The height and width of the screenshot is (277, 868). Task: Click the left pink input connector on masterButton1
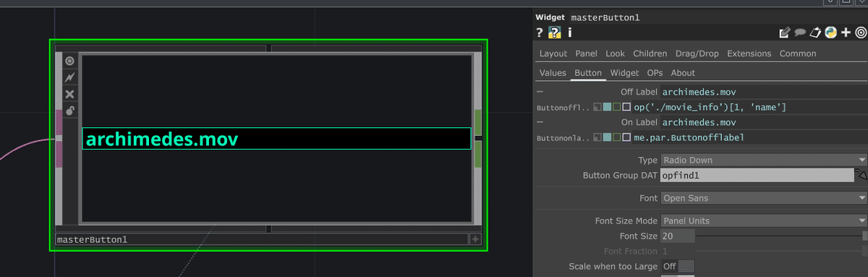click(x=59, y=138)
